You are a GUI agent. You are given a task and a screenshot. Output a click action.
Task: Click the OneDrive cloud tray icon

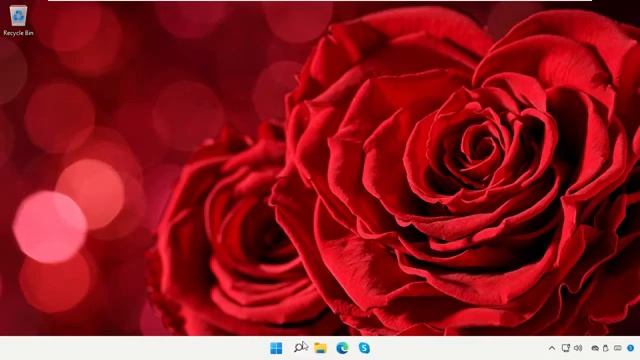pyautogui.click(x=595, y=348)
